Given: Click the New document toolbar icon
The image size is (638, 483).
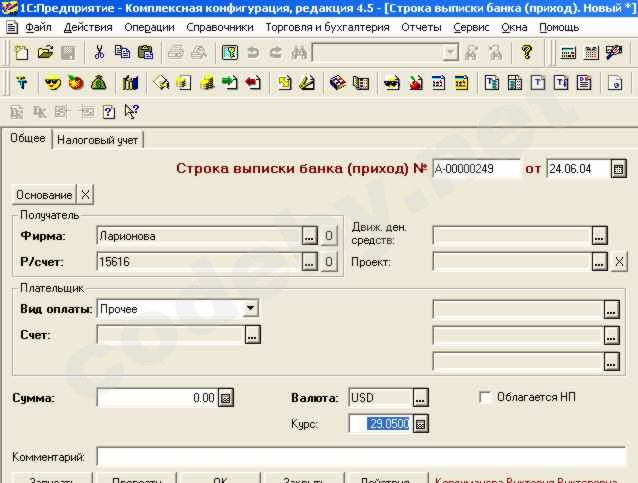Looking at the screenshot, I should click(20, 52).
